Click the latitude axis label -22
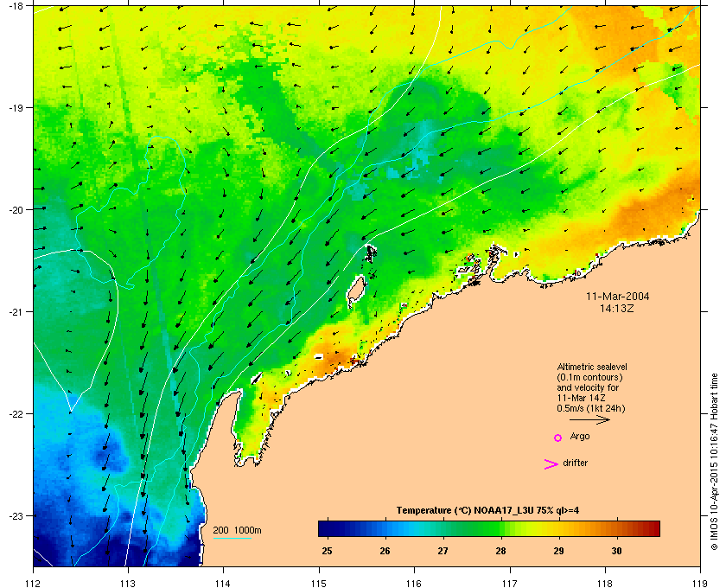 (x=16, y=414)
